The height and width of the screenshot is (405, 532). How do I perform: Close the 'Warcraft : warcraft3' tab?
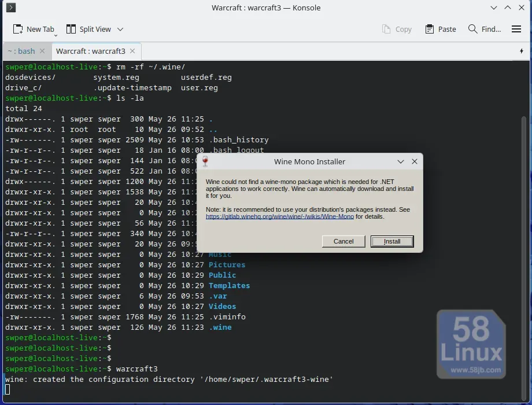tap(132, 51)
